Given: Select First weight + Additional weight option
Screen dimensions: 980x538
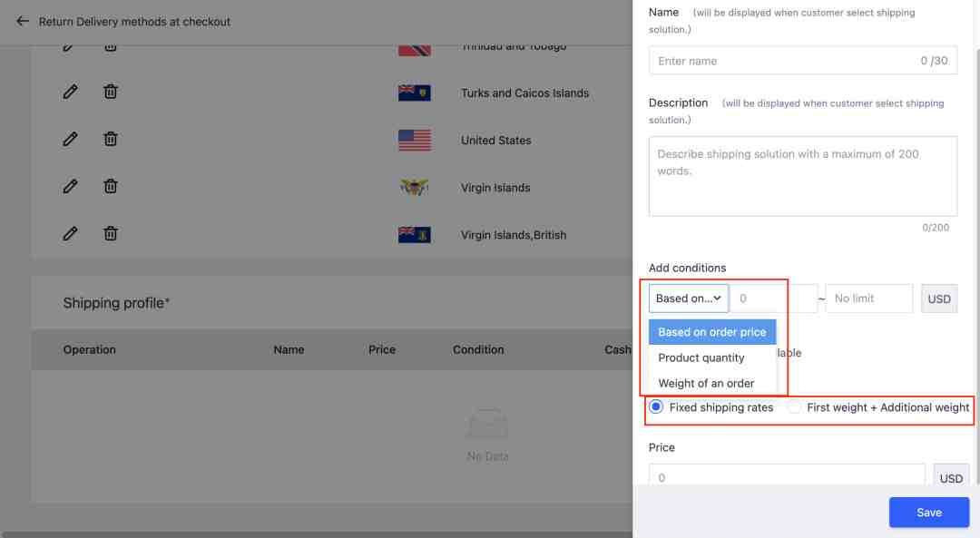Looking at the screenshot, I should click(794, 407).
